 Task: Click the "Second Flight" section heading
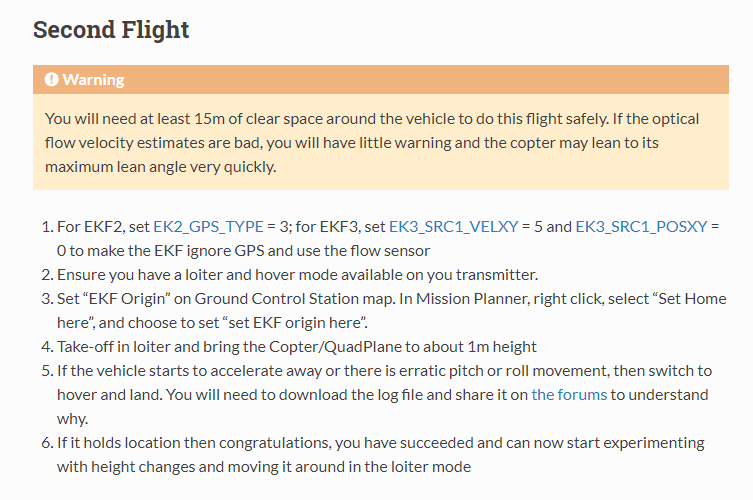(111, 30)
